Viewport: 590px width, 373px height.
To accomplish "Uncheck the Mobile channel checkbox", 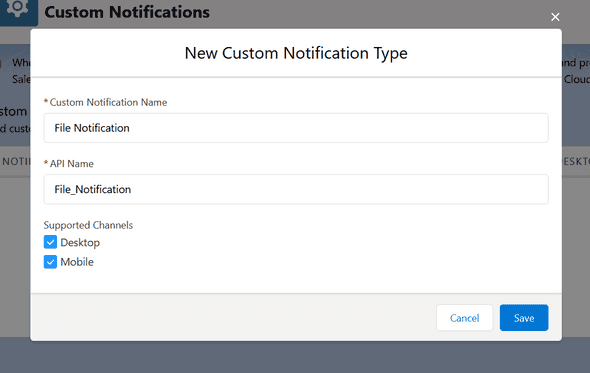I will click(50, 262).
